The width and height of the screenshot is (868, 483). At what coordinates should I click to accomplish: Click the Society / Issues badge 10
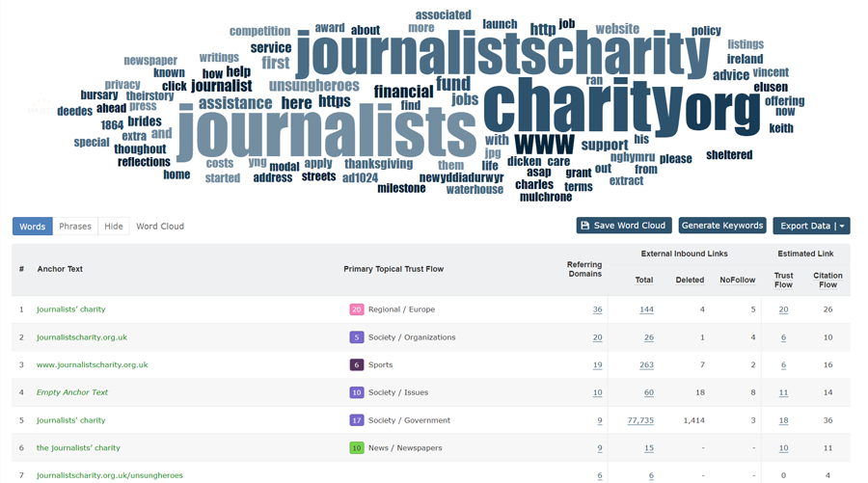[357, 392]
